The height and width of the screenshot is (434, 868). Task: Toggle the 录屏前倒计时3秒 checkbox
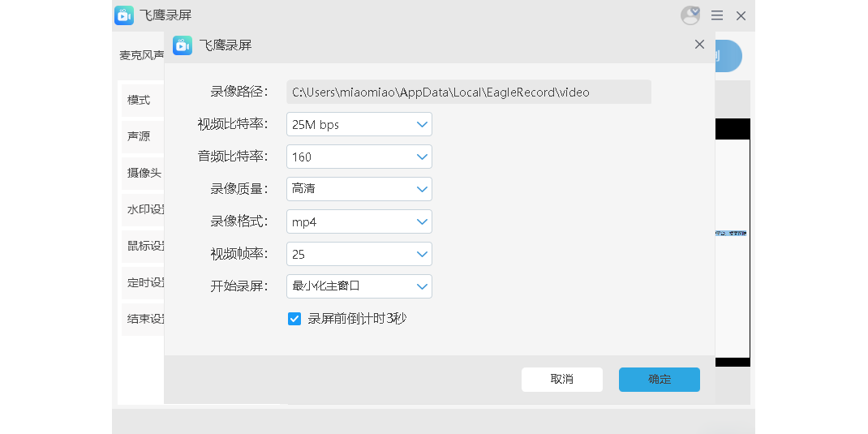294,319
